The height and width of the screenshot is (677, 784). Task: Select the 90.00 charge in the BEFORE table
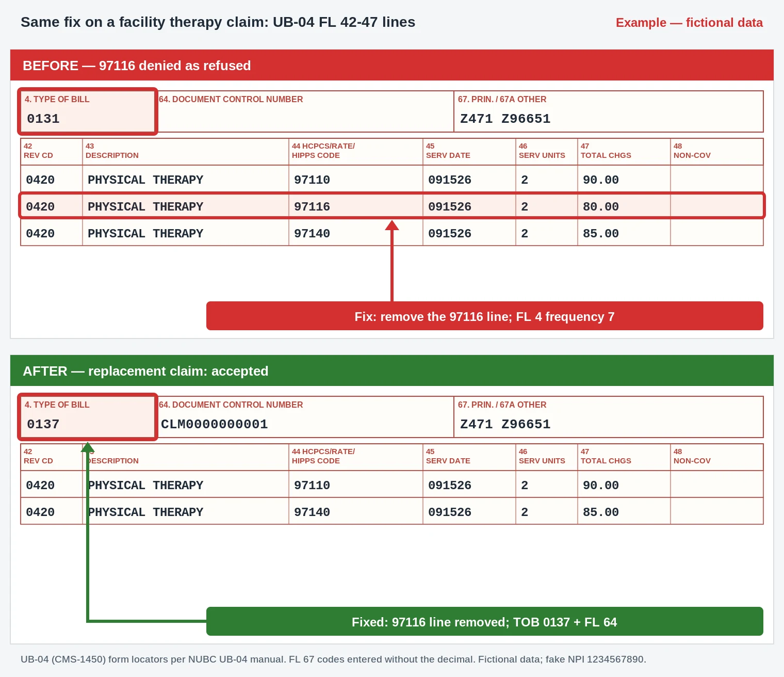point(601,180)
